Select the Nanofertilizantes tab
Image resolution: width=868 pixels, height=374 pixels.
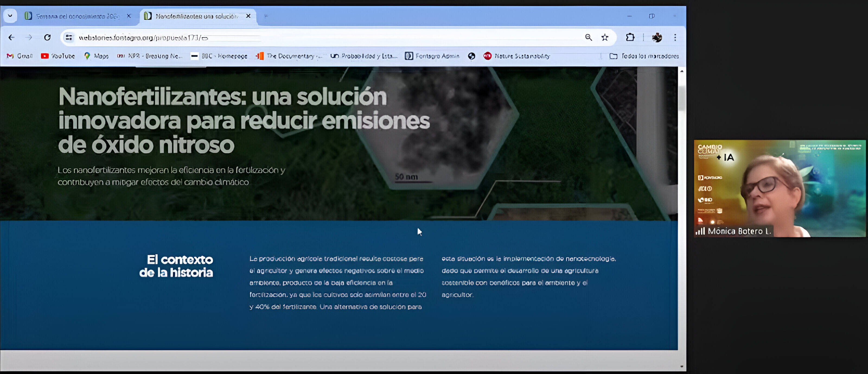point(195,15)
